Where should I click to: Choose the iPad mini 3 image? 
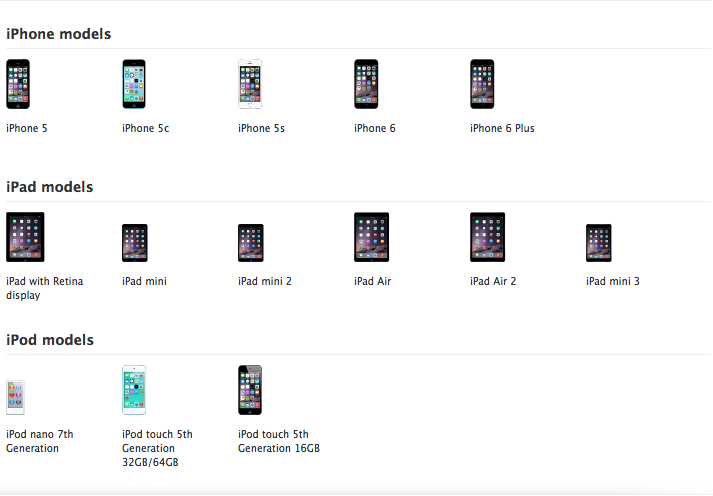(x=598, y=243)
